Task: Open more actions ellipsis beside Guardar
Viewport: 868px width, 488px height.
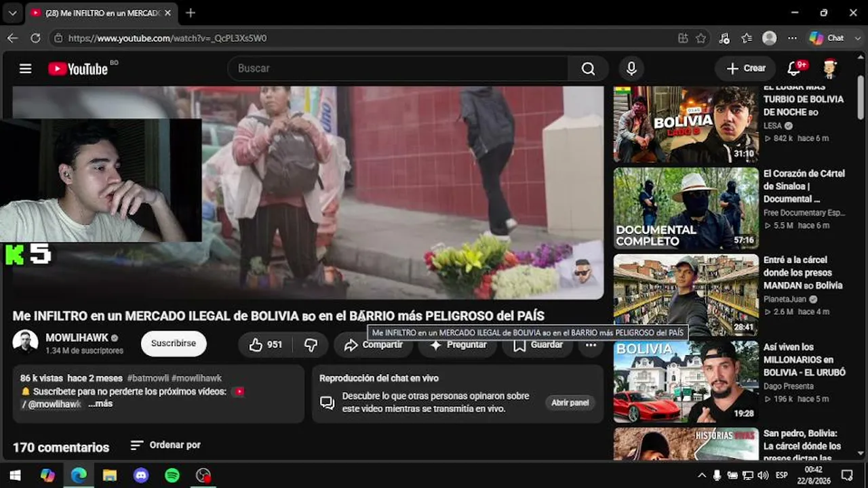Action: (591, 344)
